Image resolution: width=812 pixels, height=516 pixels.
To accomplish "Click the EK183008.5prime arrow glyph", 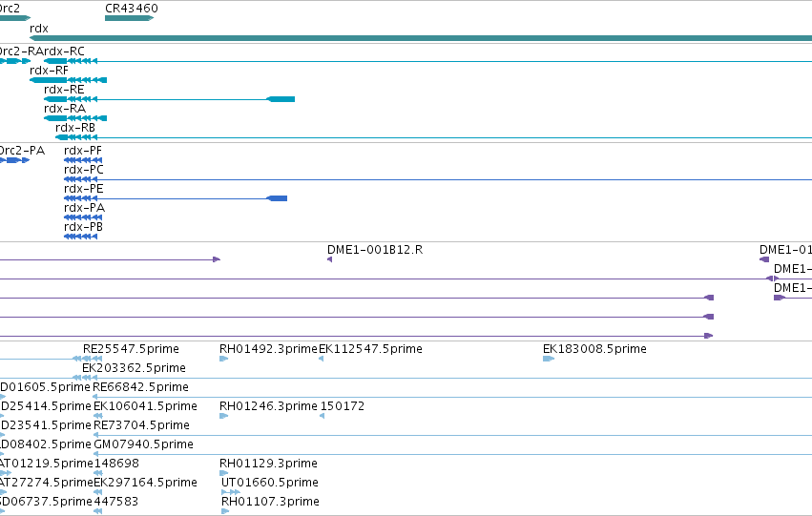I will coord(549,360).
